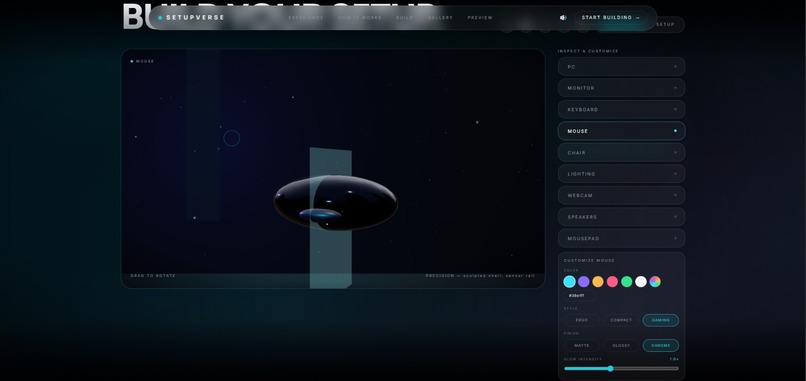Open the rainbow custom color picker
This screenshot has height=381, width=806.
click(655, 281)
